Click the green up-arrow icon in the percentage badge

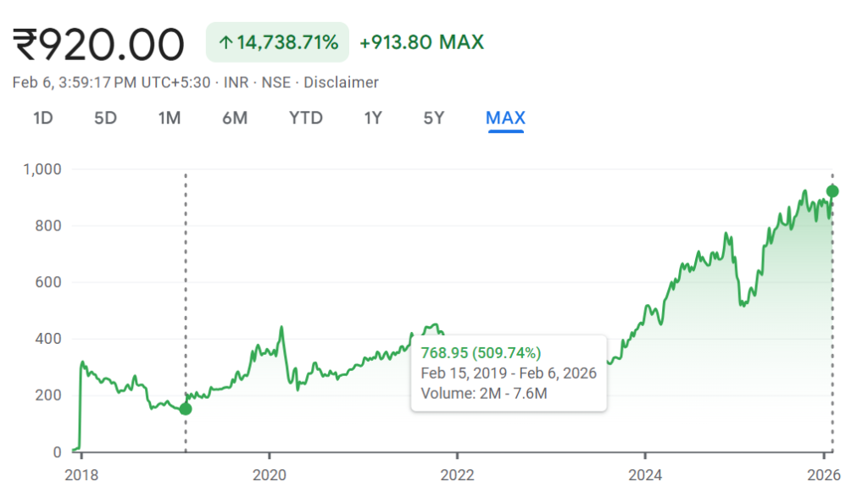[x=225, y=42]
